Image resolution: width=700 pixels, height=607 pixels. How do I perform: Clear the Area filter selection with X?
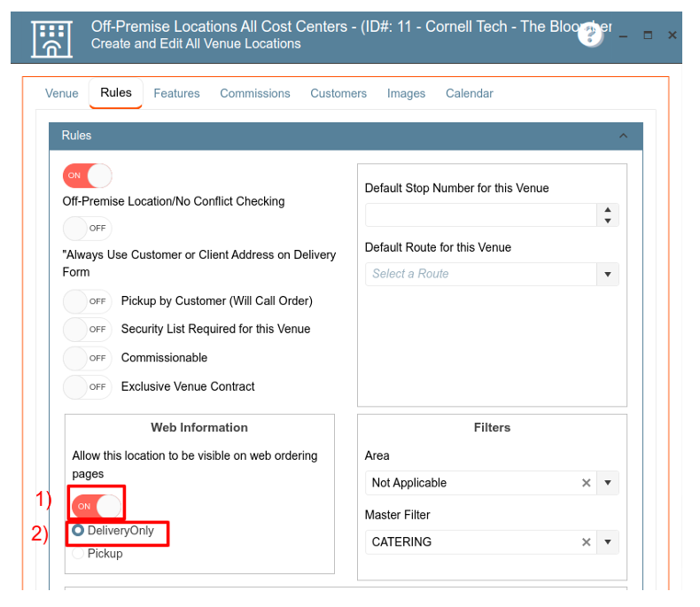tap(586, 483)
